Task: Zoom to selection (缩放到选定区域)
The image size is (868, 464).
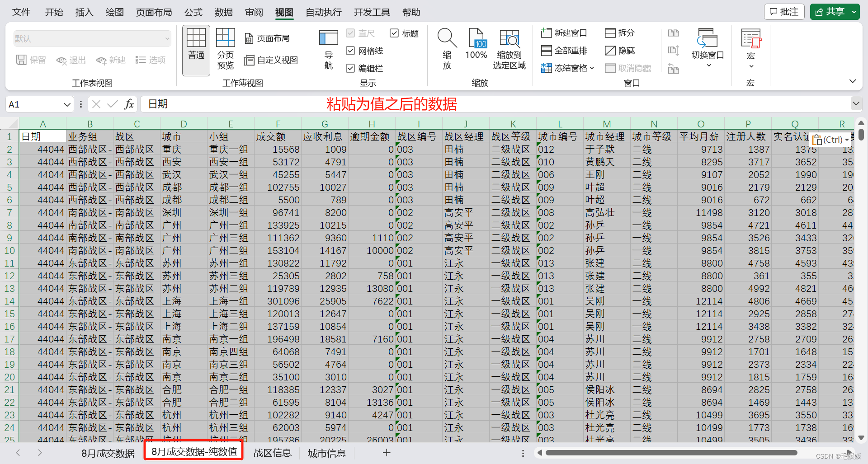Action: [509, 49]
